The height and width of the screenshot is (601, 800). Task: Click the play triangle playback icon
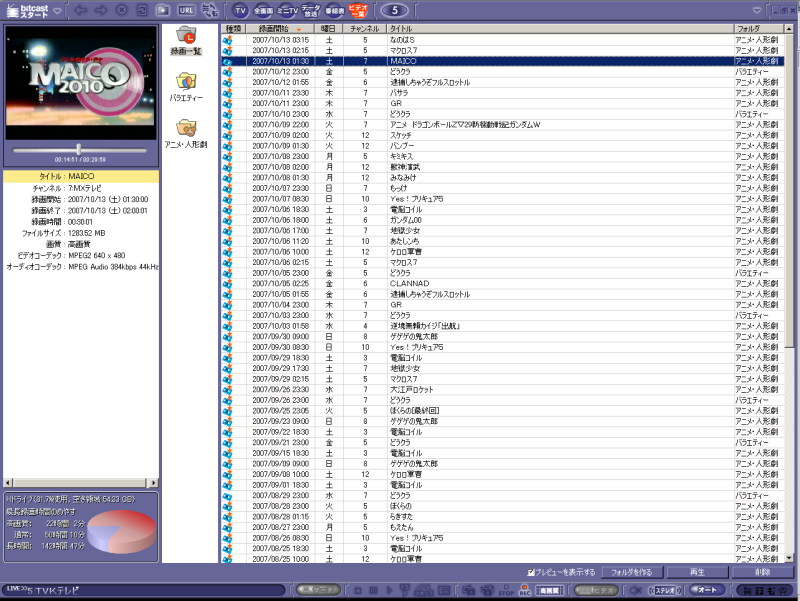(389, 591)
